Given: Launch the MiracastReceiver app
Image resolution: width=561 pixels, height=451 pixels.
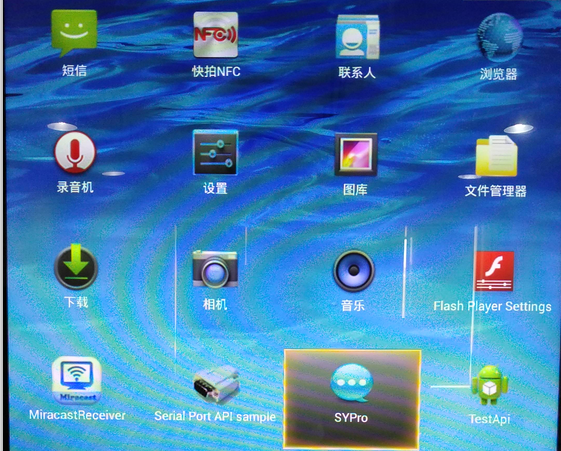Looking at the screenshot, I should (x=77, y=381).
